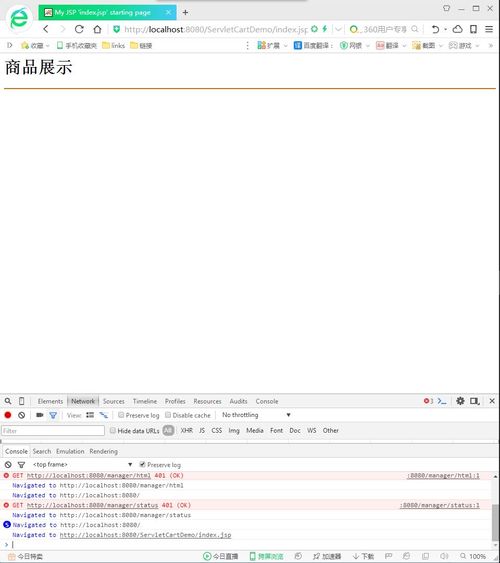Go to the browser home page icon

(97, 29)
